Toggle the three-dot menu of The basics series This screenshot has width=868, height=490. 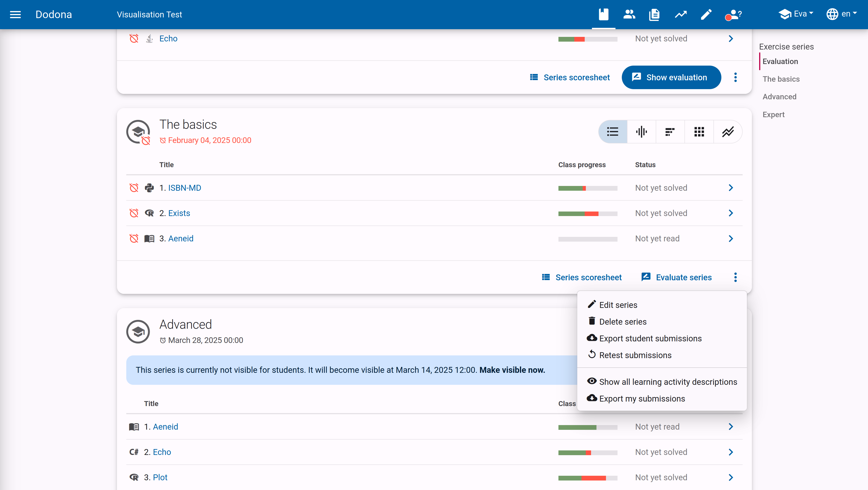735,277
